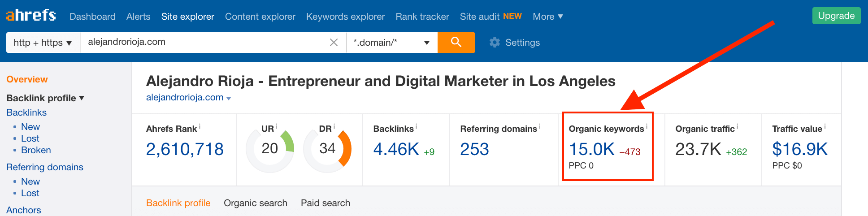Viewport: 868px width, 216px height.
Task: Click the alejandrorioja.com link under the title
Action: [x=185, y=98]
